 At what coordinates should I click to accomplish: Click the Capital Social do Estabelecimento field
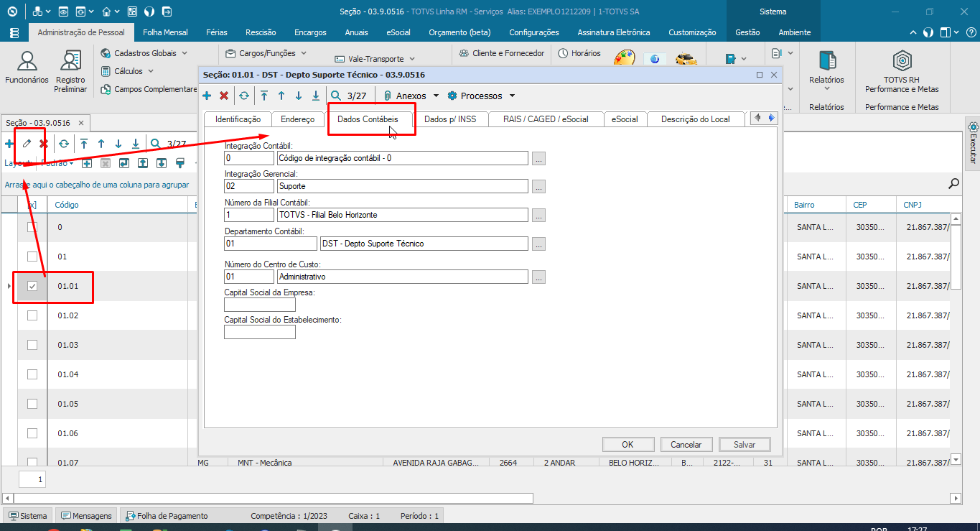pyautogui.click(x=260, y=332)
